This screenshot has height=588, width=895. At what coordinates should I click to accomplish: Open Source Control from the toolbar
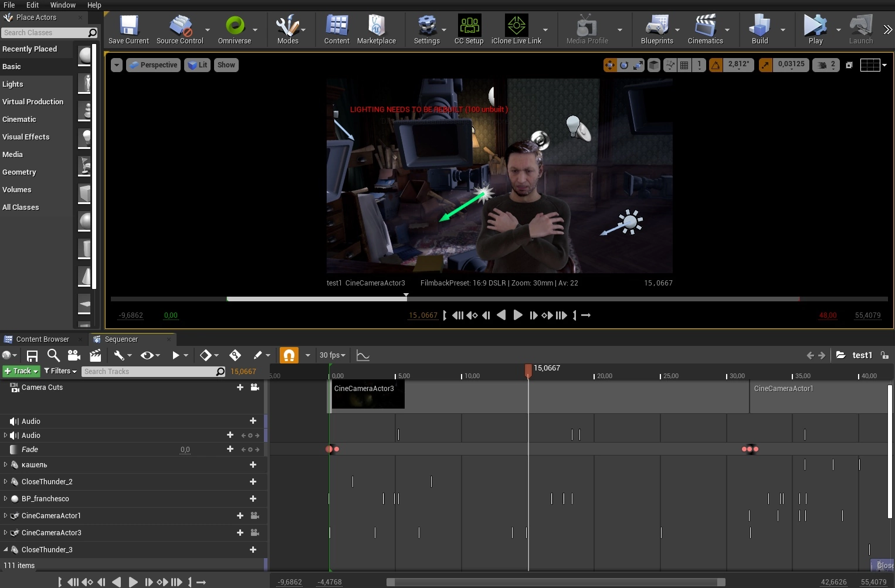click(x=179, y=29)
